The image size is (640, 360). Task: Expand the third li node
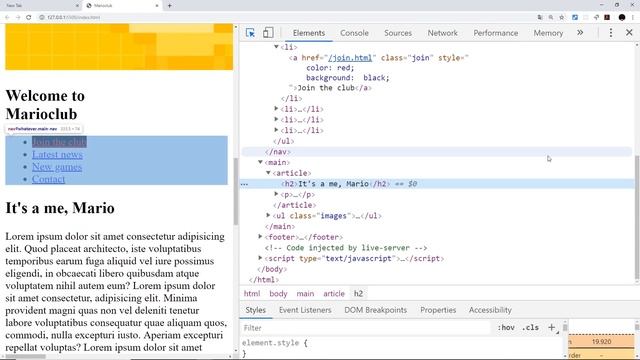[276, 119]
